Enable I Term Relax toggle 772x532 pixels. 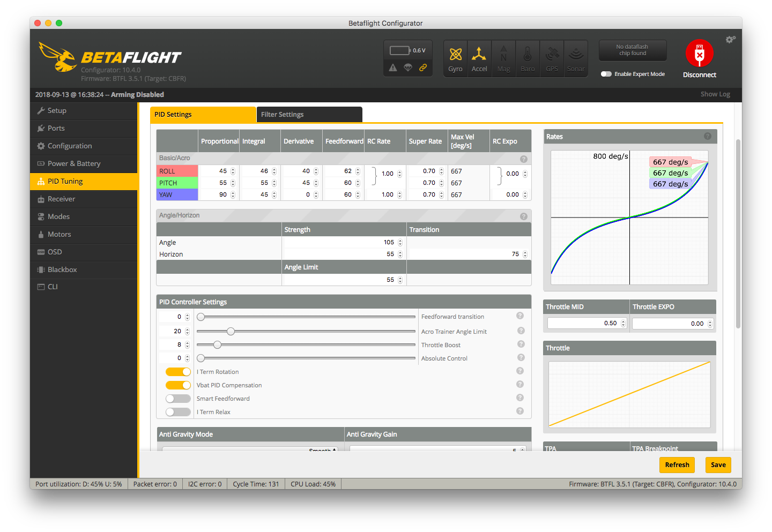(178, 412)
